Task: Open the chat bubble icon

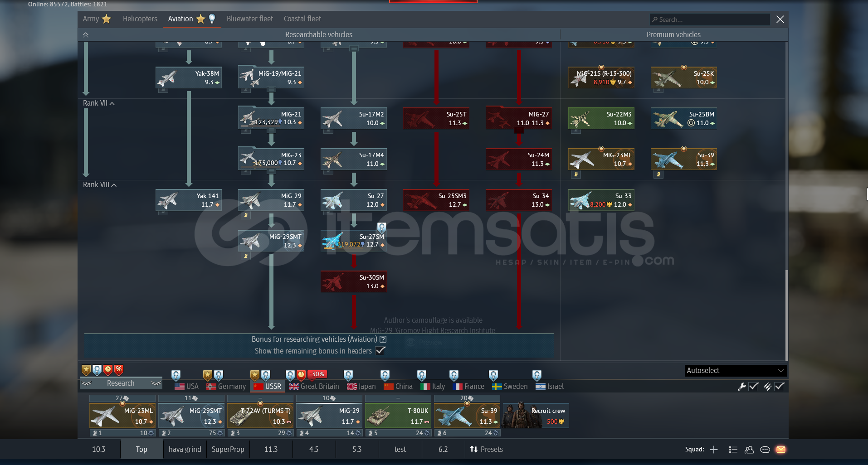Action: click(x=765, y=450)
